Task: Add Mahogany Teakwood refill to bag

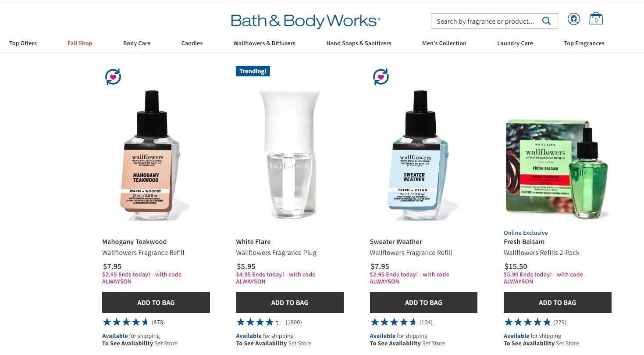Action: click(x=156, y=302)
